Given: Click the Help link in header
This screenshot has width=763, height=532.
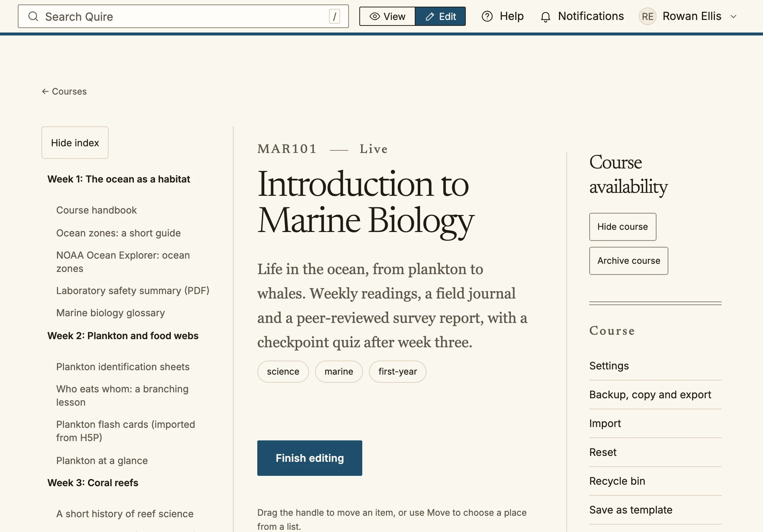Looking at the screenshot, I should point(503,16).
